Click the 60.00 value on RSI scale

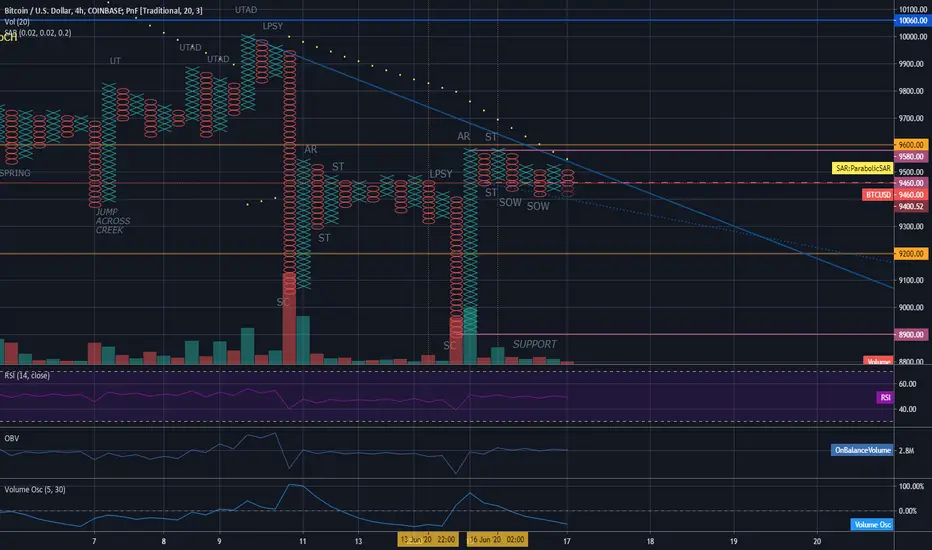[x=907, y=384]
